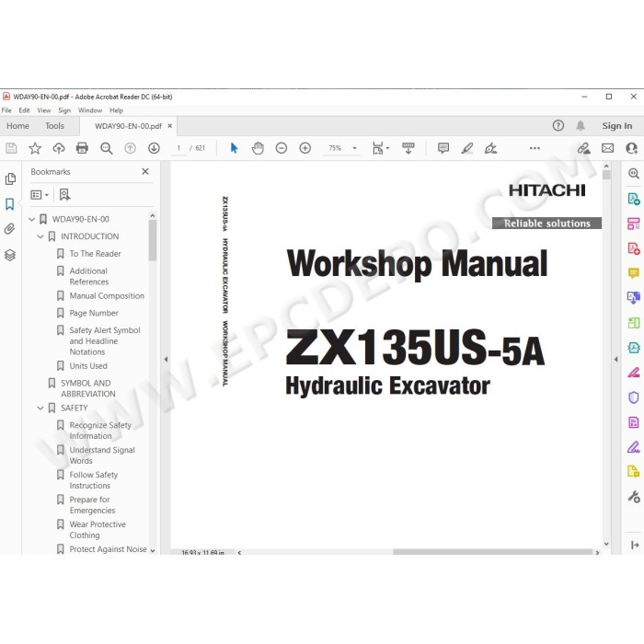Click the document vertical scrollbar thumb
Screen dimensions: 644x644
pyautogui.click(x=606, y=175)
